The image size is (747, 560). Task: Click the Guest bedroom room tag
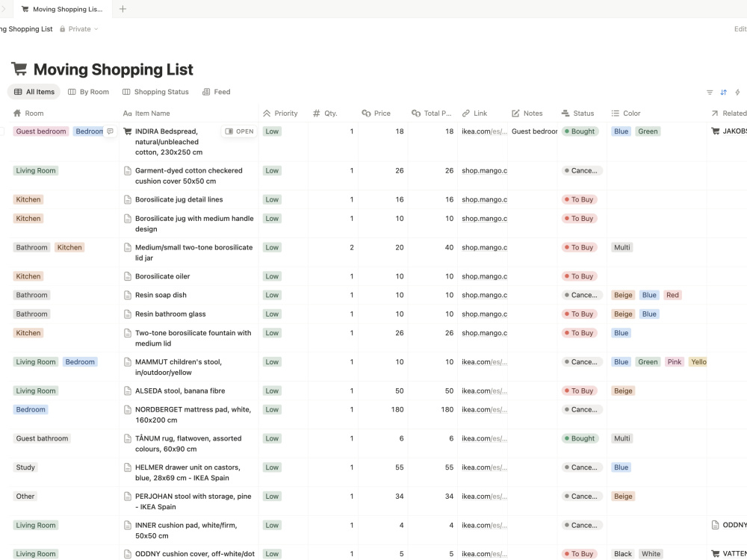[x=41, y=131]
